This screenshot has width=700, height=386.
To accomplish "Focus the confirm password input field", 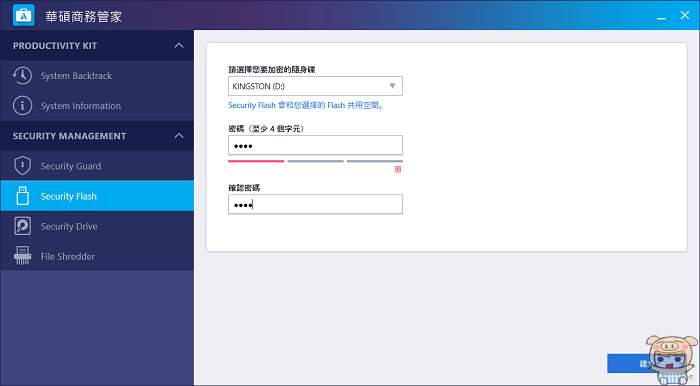I will [x=315, y=204].
